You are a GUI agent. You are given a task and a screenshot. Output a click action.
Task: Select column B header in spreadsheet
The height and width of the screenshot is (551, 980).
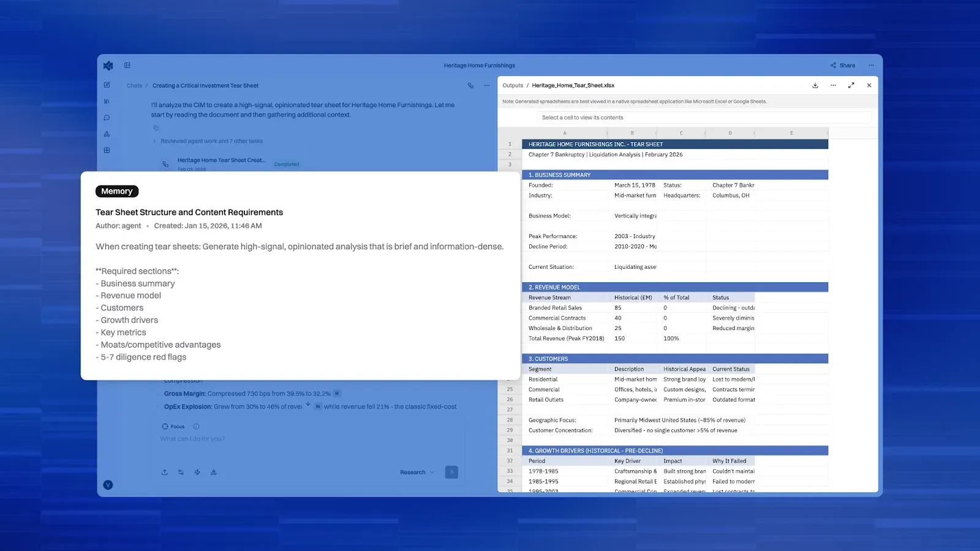click(632, 133)
